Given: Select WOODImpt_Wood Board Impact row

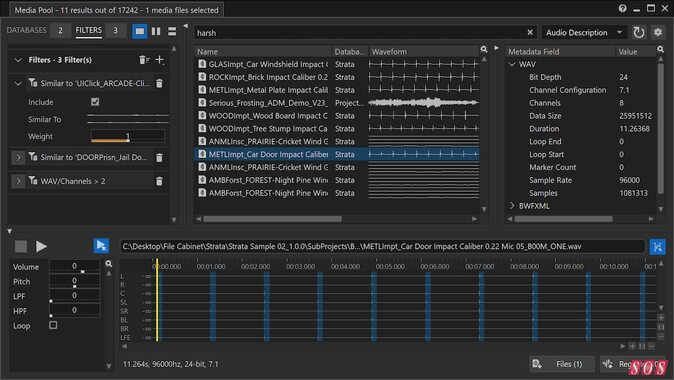Looking at the screenshot, I should [337, 116].
